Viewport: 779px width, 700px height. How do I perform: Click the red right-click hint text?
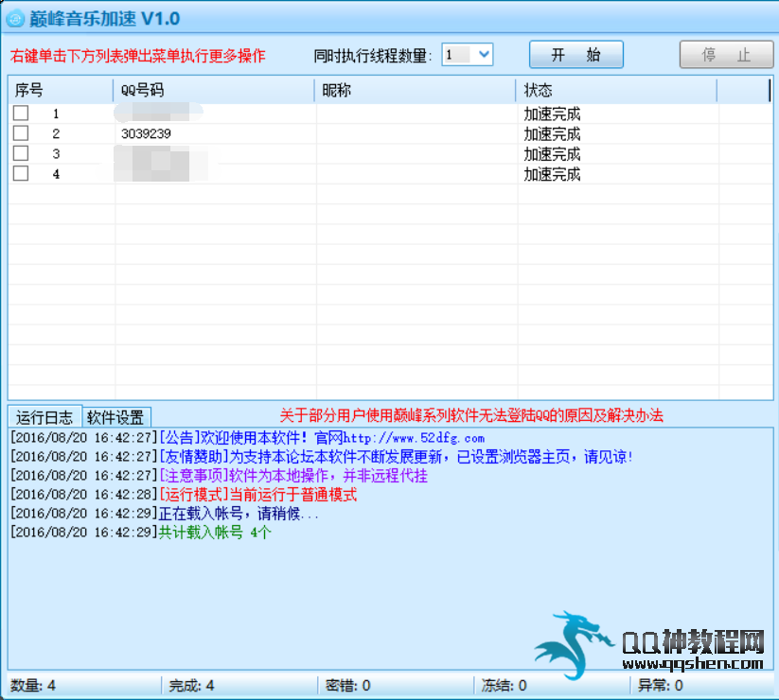pos(137,56)
